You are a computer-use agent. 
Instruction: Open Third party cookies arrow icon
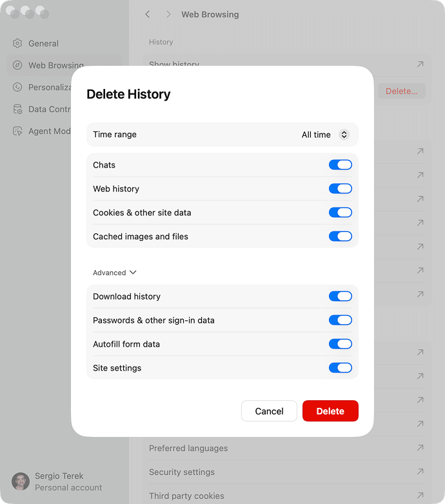[x=420, y=495]
